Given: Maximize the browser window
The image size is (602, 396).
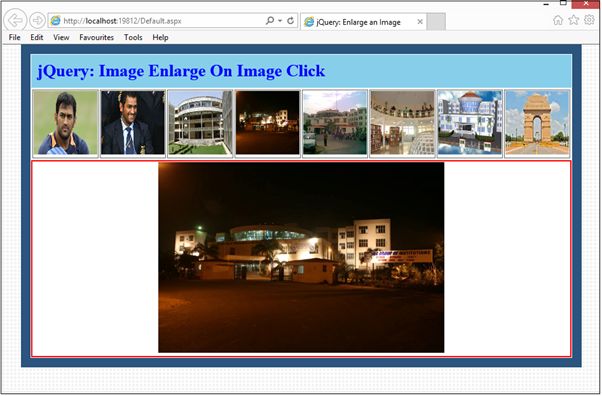Looking at the screenshot, I should tap(563, 3).
